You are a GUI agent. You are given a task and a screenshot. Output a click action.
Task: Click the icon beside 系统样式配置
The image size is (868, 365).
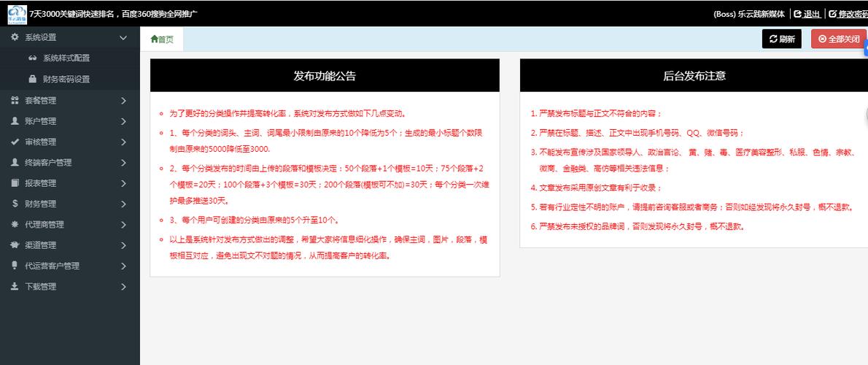pyautogui.click(x=32, y=58)
